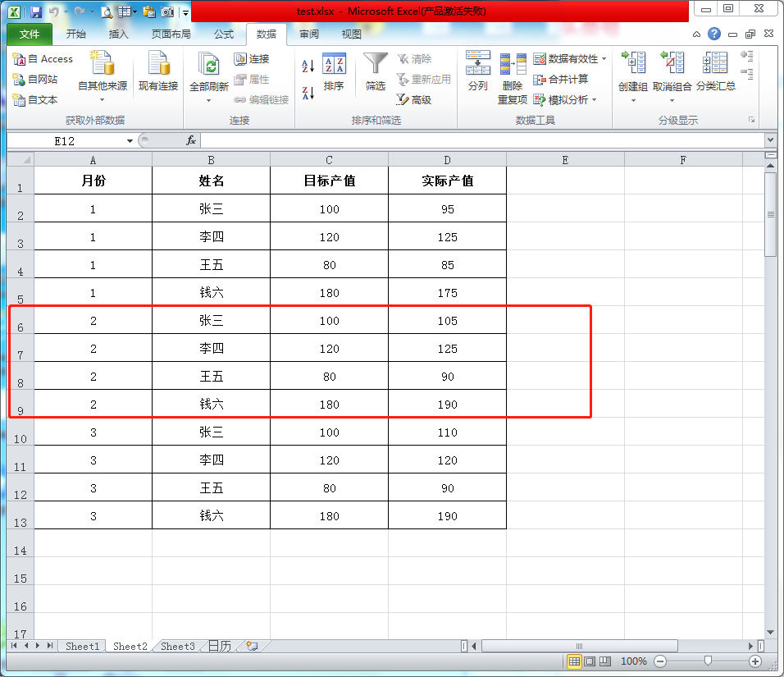Click Remove Duplicates (删除重复项)
The width and height of the screenshot is (784, 677).
pyautogui.click(x=513, y=78)
